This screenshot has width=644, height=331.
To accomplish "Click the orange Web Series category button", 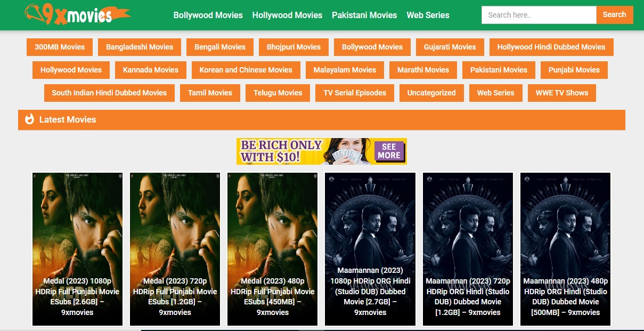I will [495, 93].
